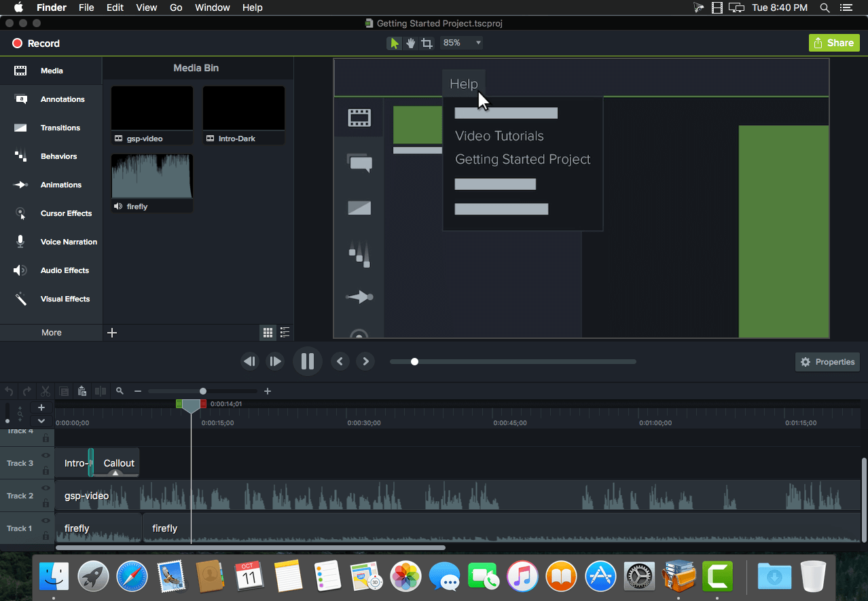Toggle visibility of Track 2
Image resolution: width=868 pixels, height=601 pixels.
[46, 488]
